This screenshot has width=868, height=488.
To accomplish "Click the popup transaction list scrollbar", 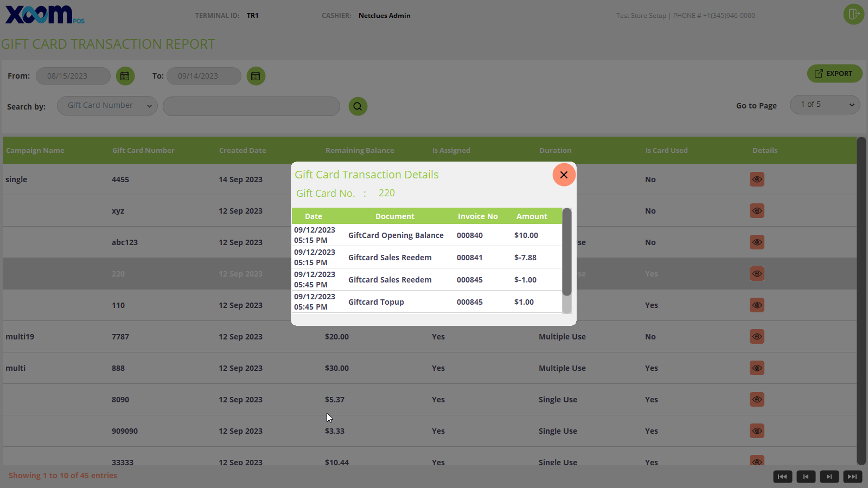I will click(567, 252).
